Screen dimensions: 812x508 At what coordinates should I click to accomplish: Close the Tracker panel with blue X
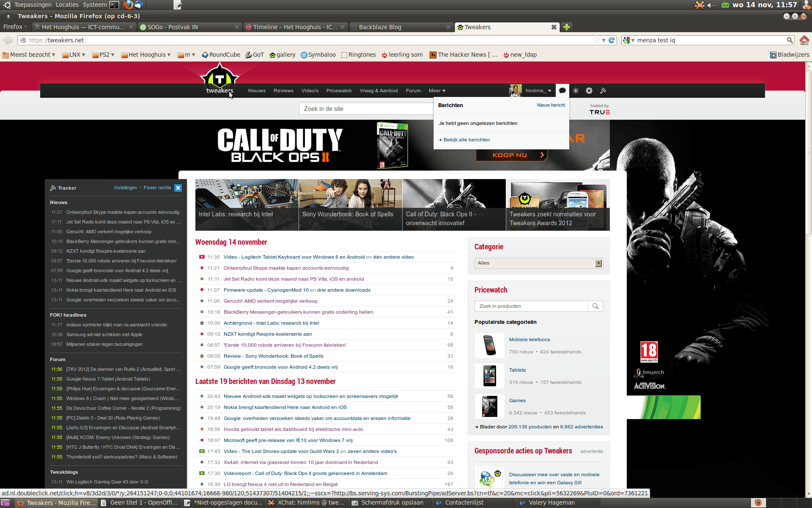tap(178, 188)
